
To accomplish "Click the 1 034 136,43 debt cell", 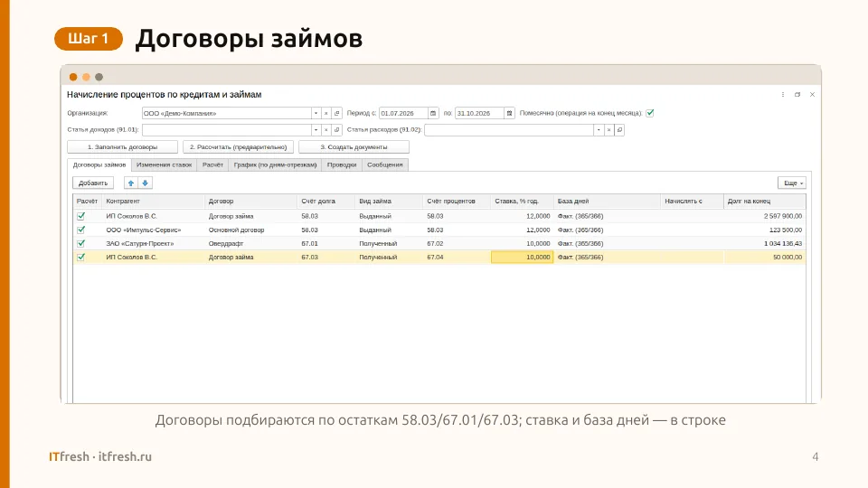I will click(x=765, y=243).
